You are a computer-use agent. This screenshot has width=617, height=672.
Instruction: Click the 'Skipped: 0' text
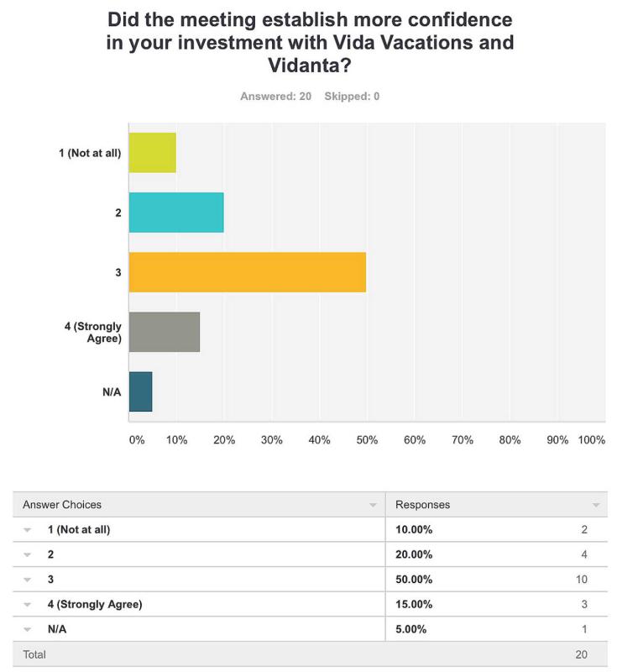(352, 97)
